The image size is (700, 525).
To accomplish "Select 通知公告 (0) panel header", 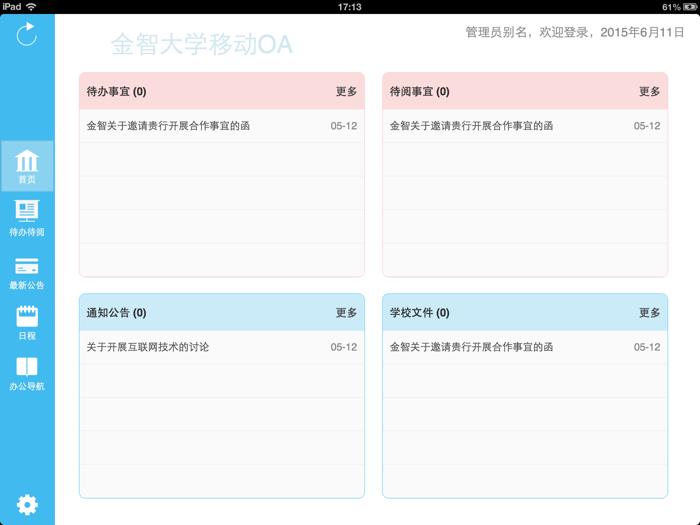I will pos(222,312).
